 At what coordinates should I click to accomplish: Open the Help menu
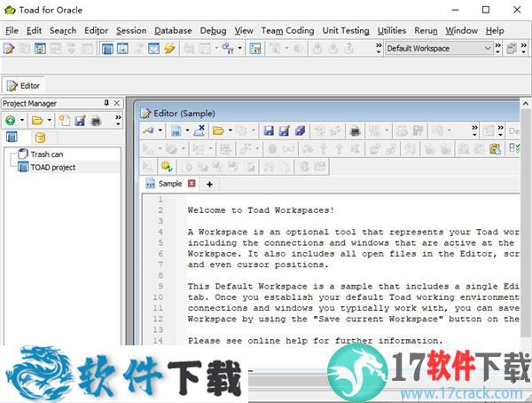(x=495, y=30)
